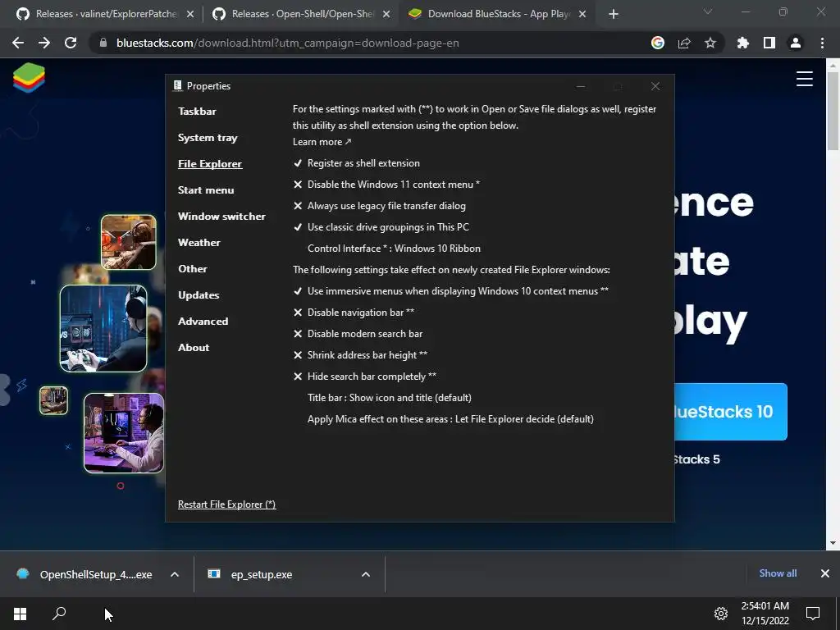The height and width of the screenshot is (630, 840).
Task: Click Show all downloads
Action: [778, 573]
